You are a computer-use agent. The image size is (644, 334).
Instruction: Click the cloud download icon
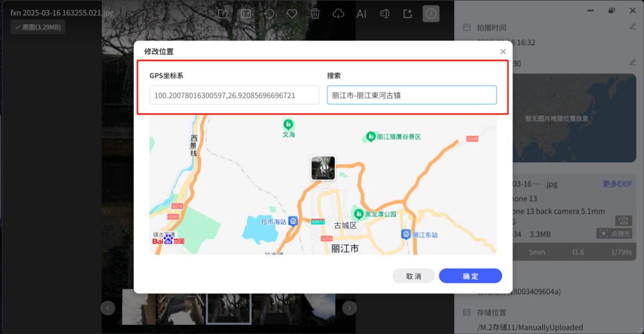point(339,14)
